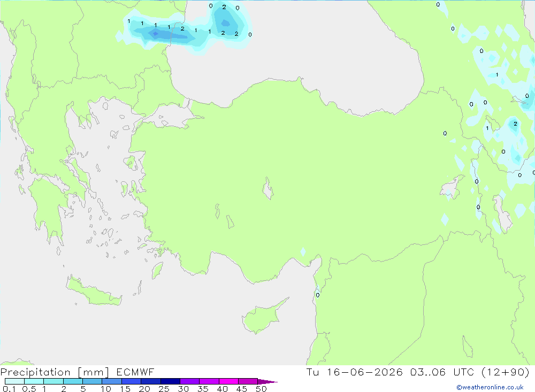Choose the 30–35 mm violet legend segment
The height and width of the screenshot is (392, 535).
(190, 381)
